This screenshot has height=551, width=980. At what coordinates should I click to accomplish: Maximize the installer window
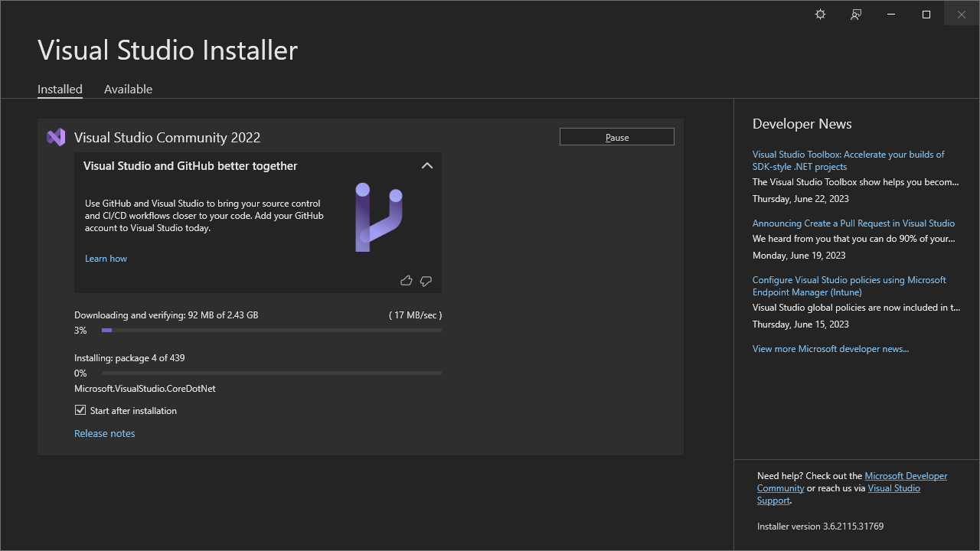(x=926, y=15)
